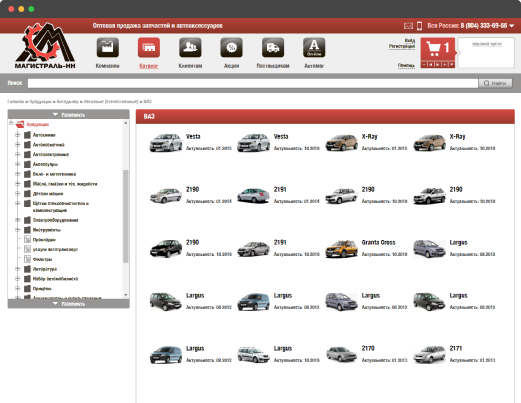Open the Компания section icon
This screenshot has height=403, width=521.
pos(107,48)
